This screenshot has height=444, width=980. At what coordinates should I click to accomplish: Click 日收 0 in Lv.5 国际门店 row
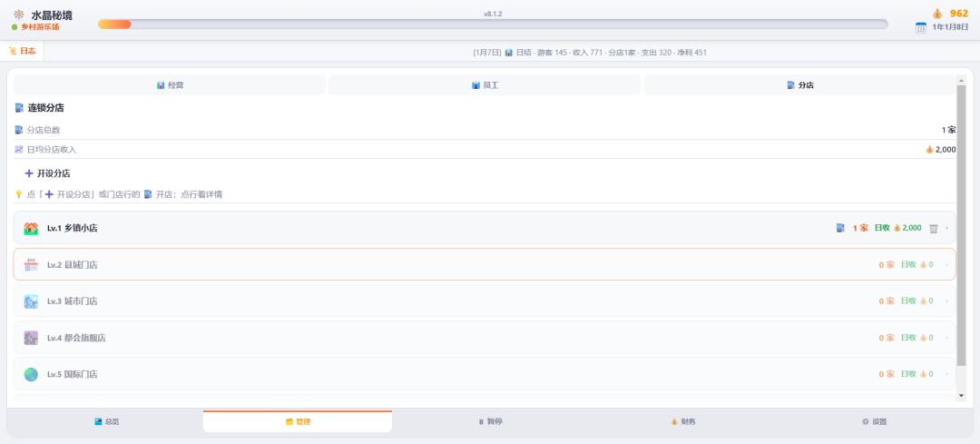click(x=916, y=375)
